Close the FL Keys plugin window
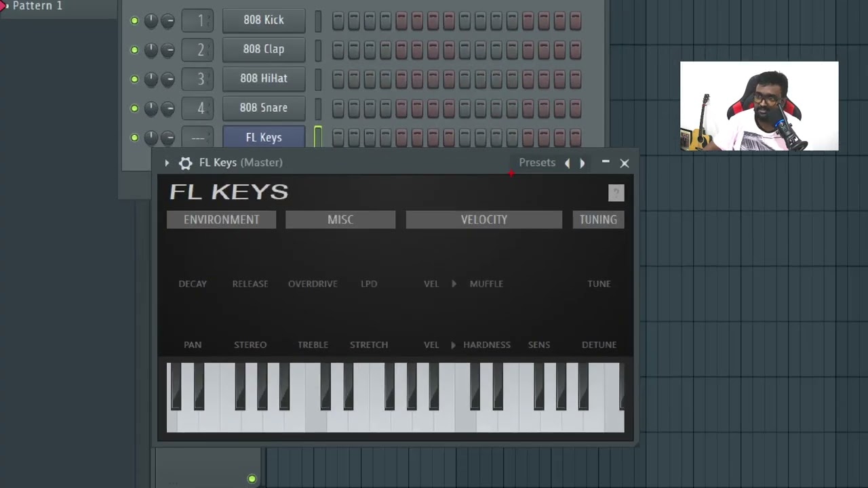The image size is (868, 488). click(625, 163)
